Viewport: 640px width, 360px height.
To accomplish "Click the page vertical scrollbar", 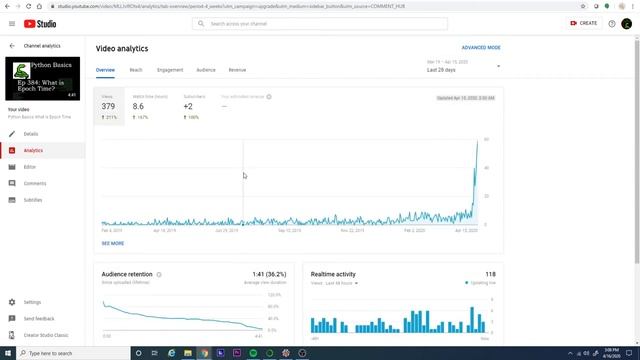I will tap(637, 151).
